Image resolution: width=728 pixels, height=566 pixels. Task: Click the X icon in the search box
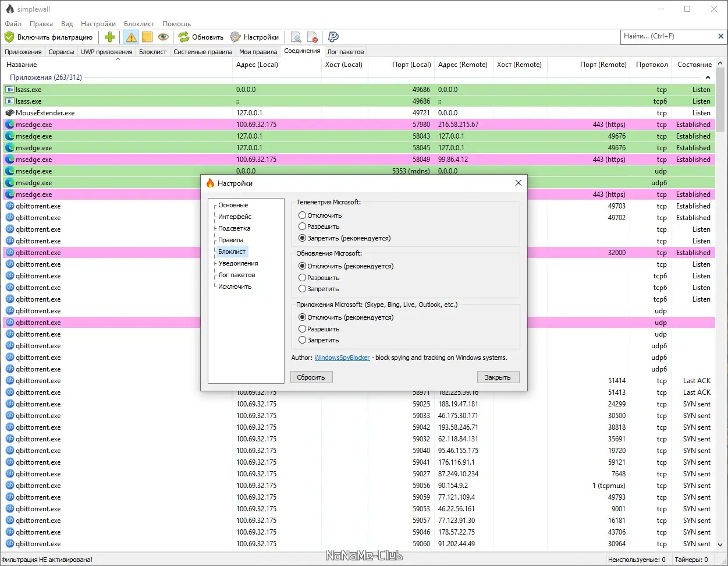pyautogui.click(x=720, y=36)
